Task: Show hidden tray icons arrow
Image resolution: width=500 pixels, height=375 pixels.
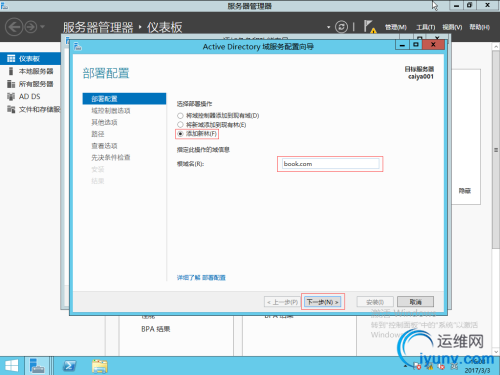Action: point(406,366)
